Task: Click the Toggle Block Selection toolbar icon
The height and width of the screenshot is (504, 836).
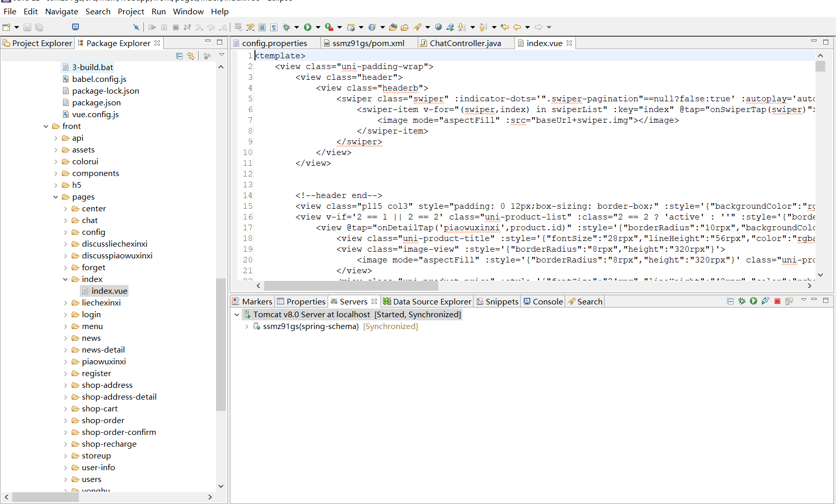Action: [262, 27]
